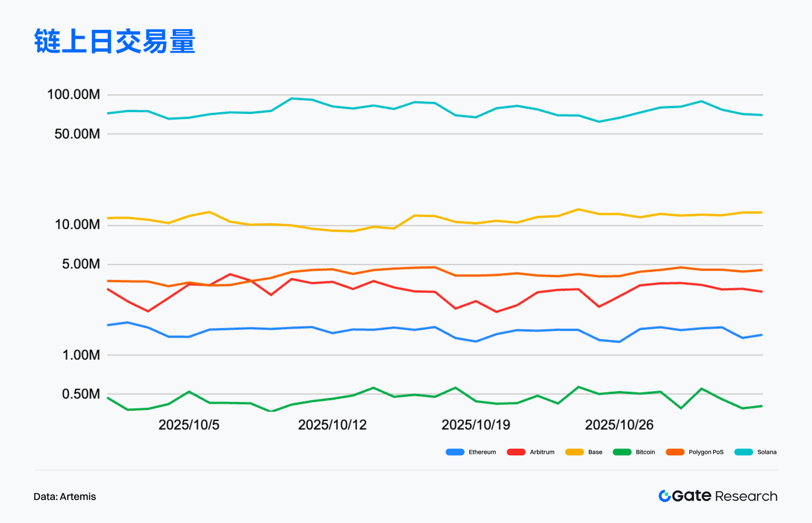This screenshot has height=523, width=812.
Task: Click the Ethereum blue legend swatch
Action: coord(455,452)
